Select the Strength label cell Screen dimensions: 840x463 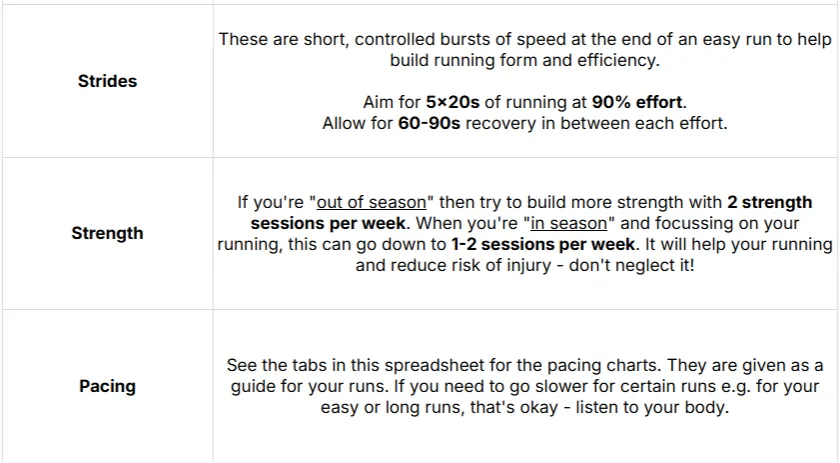pyautogui.click(x=107, y=233)
